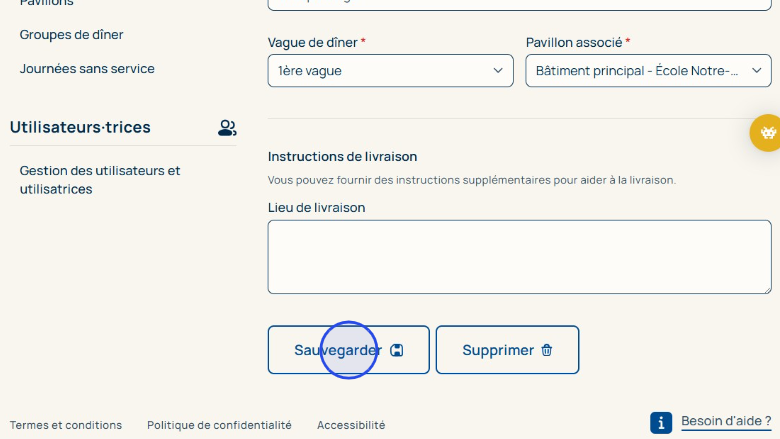Click the partially visible top input field

[x=519, y=4]
